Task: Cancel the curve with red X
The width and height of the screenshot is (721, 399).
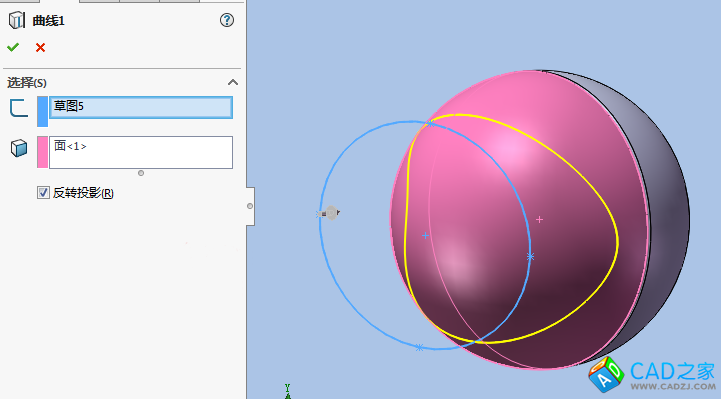Action: click(x=40, y=47)
